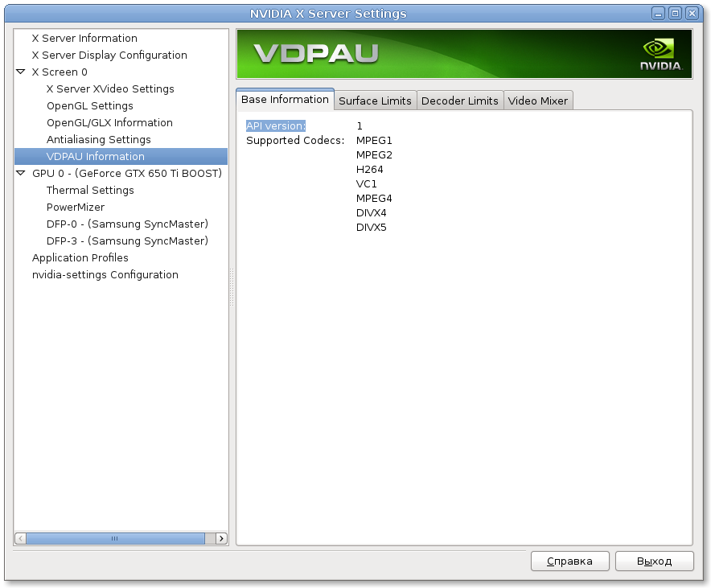The image size is (711, 588).
Task: Select the X Screen 0 entry
Action: tap(60, 72)
